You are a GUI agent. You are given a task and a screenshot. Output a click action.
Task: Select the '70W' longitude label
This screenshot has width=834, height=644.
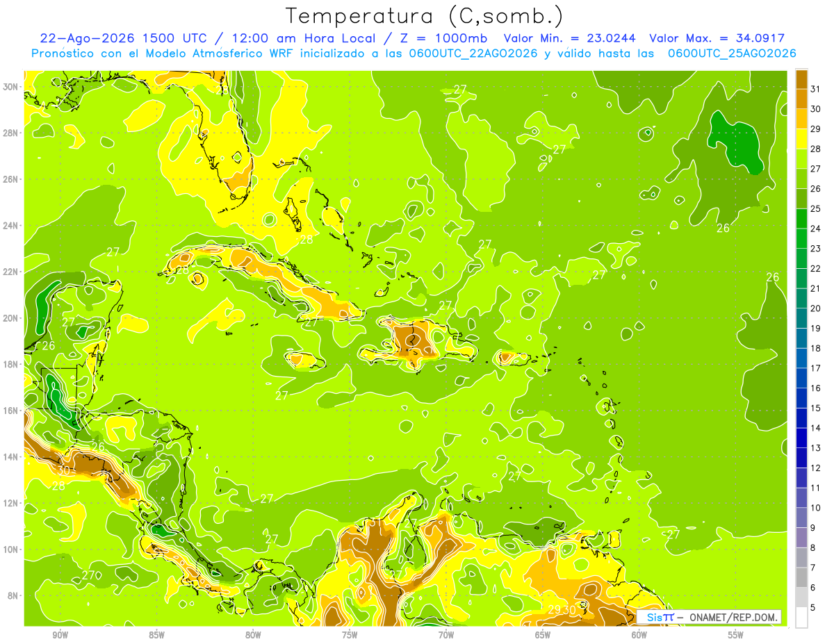point(446,635)
